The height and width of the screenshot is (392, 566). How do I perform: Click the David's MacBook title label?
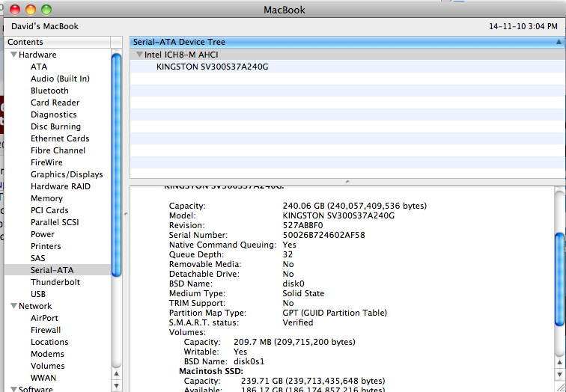(x=45, y=26)
